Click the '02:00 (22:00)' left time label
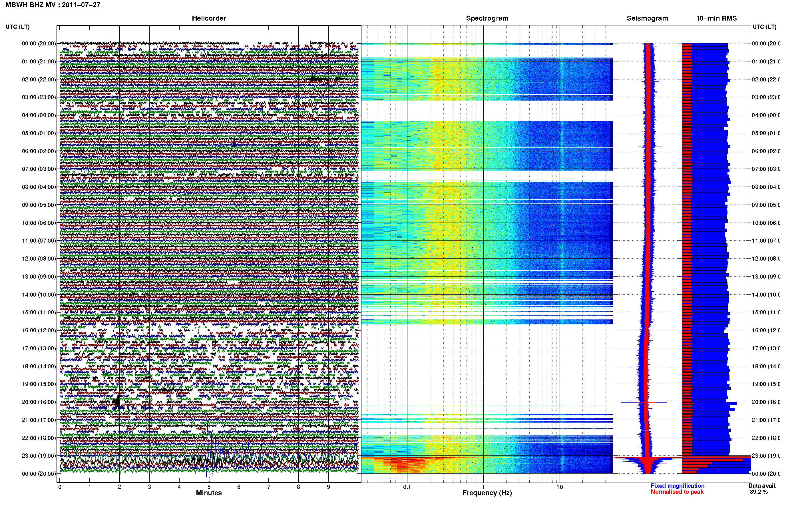 [39, 79]
